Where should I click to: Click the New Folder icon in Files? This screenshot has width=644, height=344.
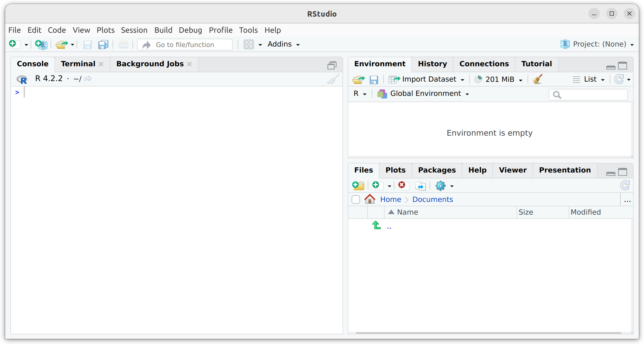click(x=358, y=186)
